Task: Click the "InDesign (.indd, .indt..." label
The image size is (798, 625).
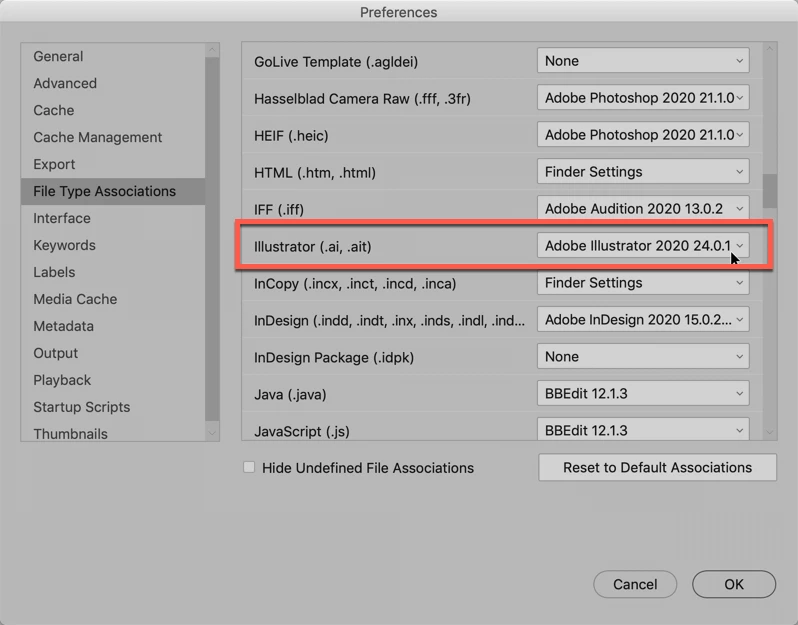Action: [x=389, y=321]
